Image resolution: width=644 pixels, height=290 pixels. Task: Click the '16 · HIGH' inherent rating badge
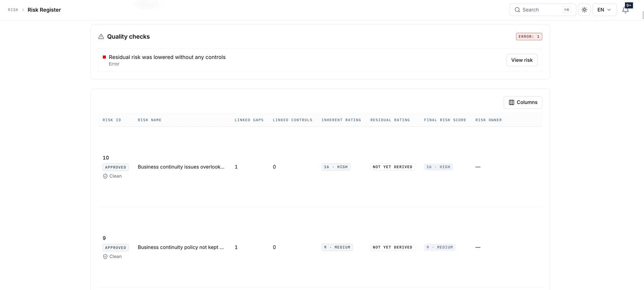[336, 167]
